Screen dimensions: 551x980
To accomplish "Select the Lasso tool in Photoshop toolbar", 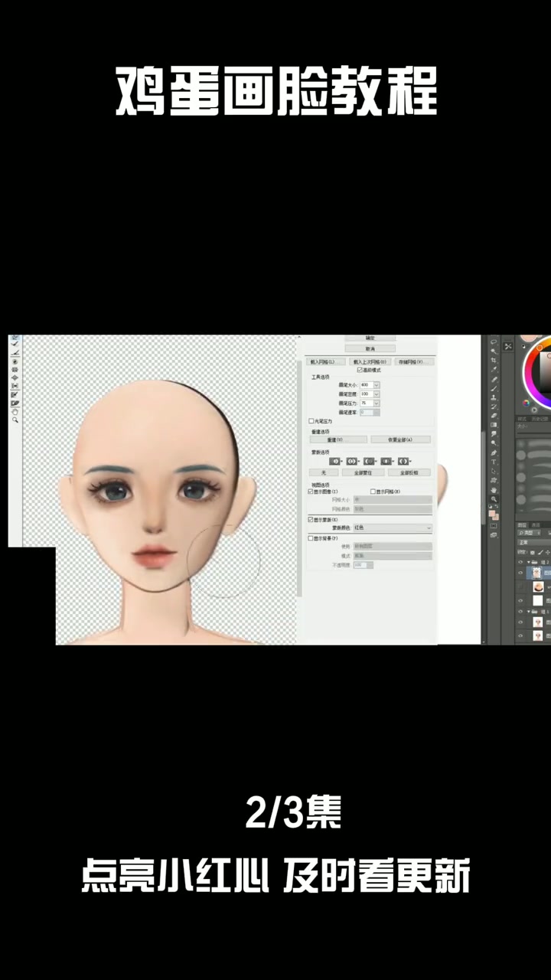I will click(x=494, y=341).
